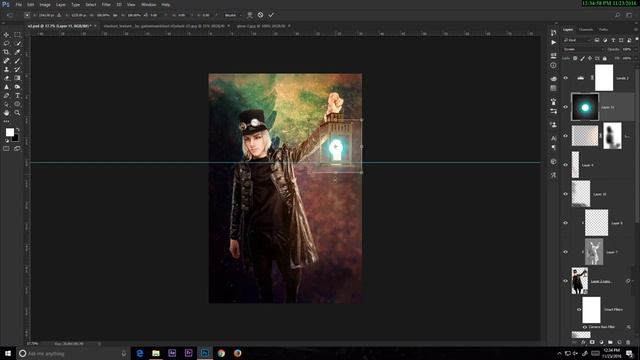Select the Eyedropper tool
This screenshot has width=640, height=360.
17,52
